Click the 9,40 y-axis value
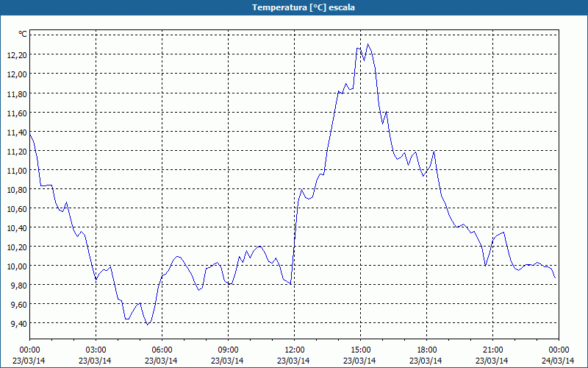 click(x=19, y=324)
